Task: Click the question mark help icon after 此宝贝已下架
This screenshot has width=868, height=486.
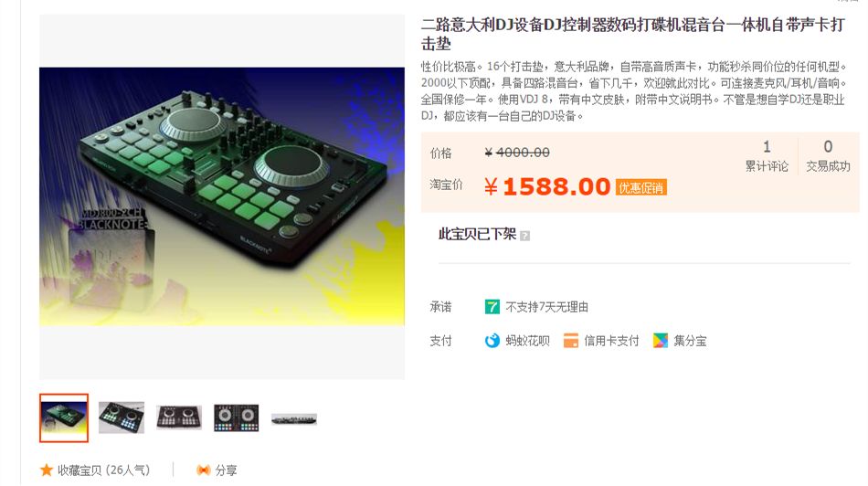Action: pyautogui.click(x=525, y=236)
